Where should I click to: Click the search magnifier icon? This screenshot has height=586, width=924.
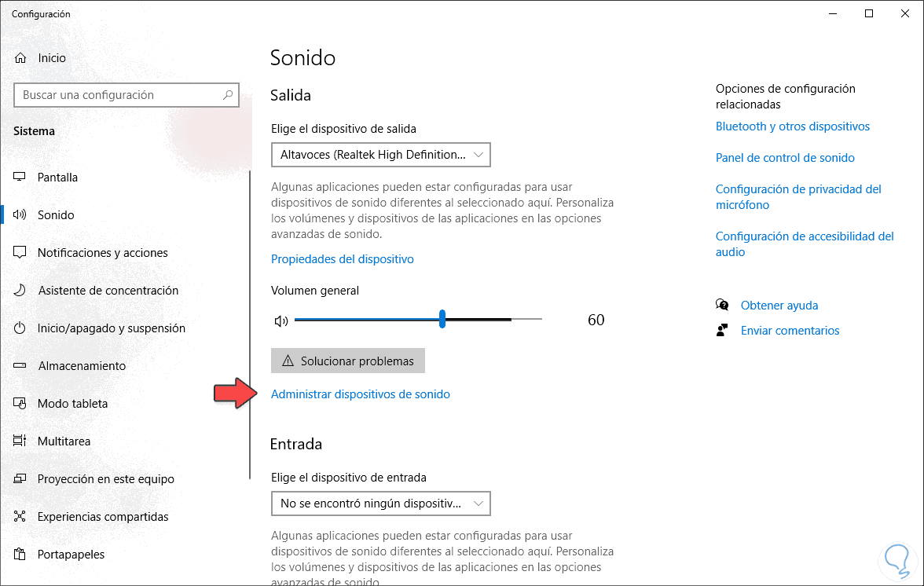[228, 95]
